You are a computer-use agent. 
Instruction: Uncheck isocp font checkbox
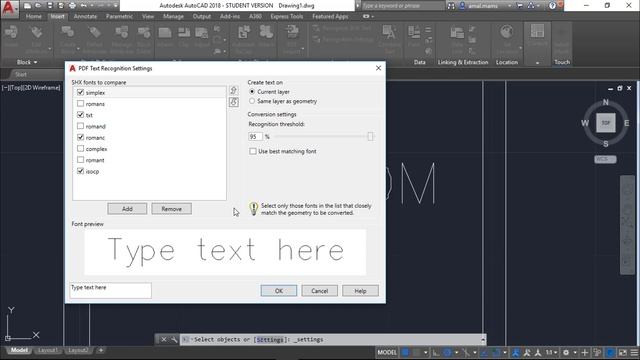click(80, 171)
